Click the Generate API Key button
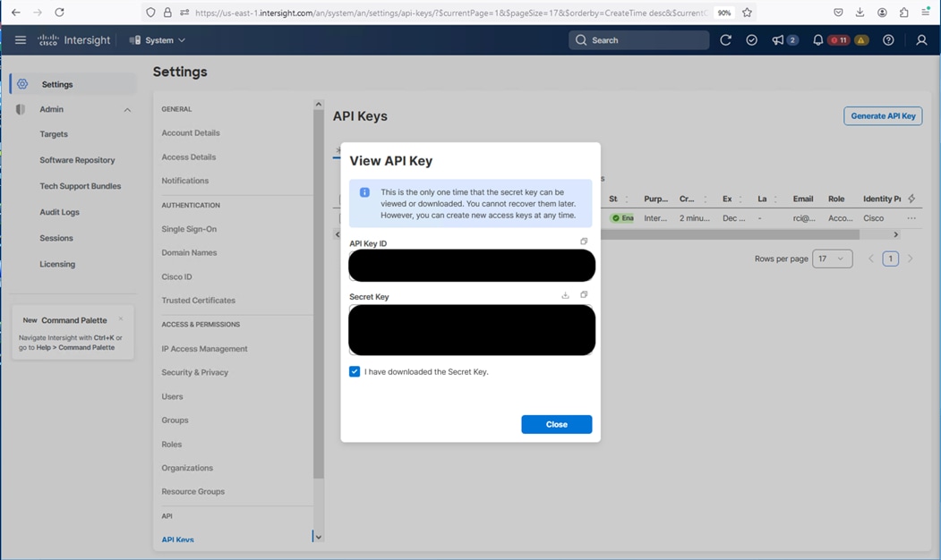941x560 pixels. (882, 116)
